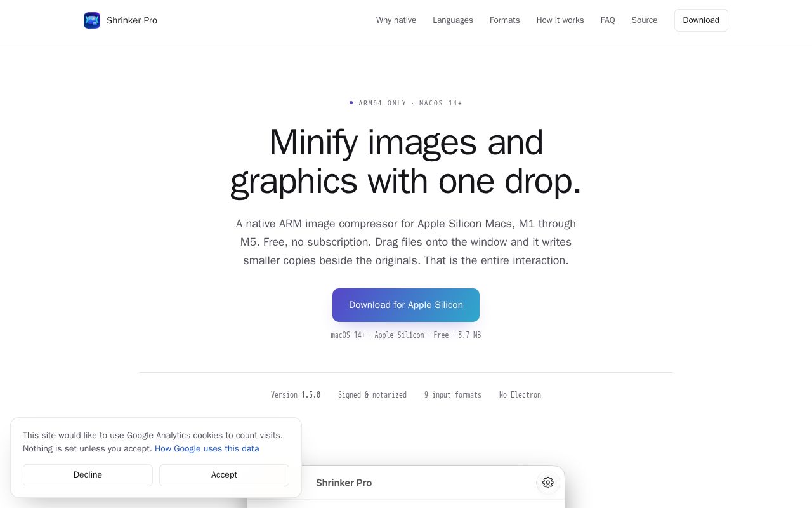Click the 'Signed & notarized' text
Image resolution: width=812 pixels, height=508 pixels.
pos(372,395)
